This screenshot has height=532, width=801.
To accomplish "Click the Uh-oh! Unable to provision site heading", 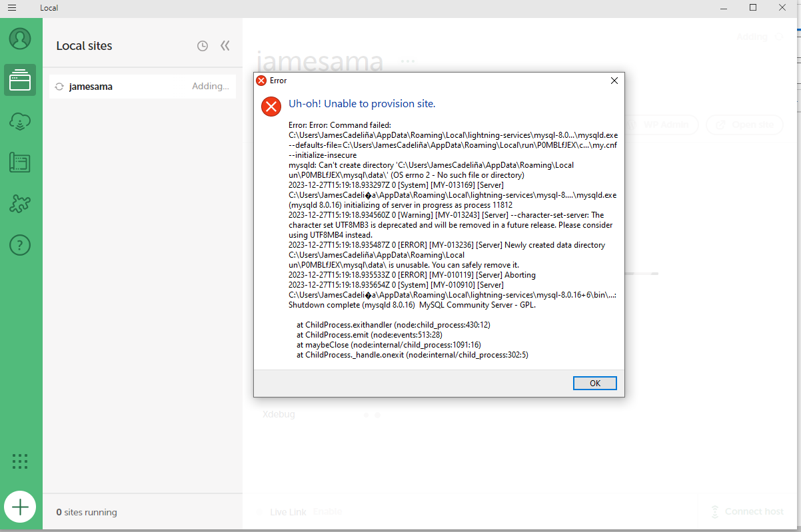I will click(x=362, y=104).
